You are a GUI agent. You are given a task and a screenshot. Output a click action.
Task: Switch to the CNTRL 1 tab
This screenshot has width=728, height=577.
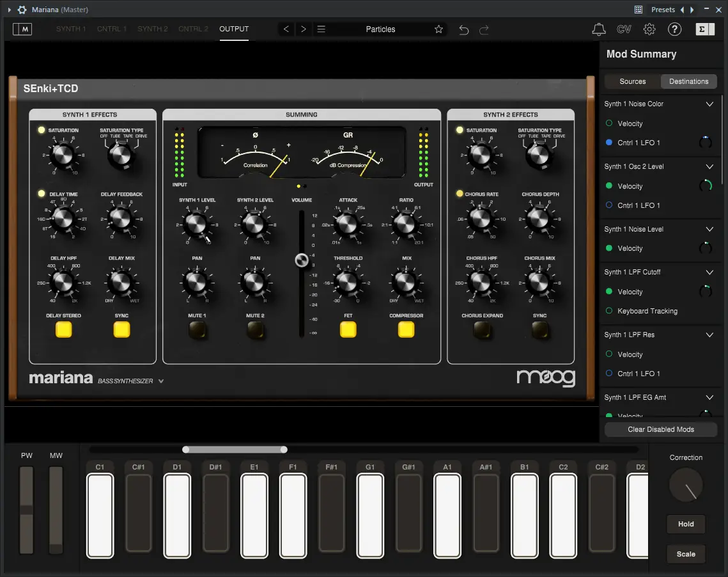(x=111, y=29)
